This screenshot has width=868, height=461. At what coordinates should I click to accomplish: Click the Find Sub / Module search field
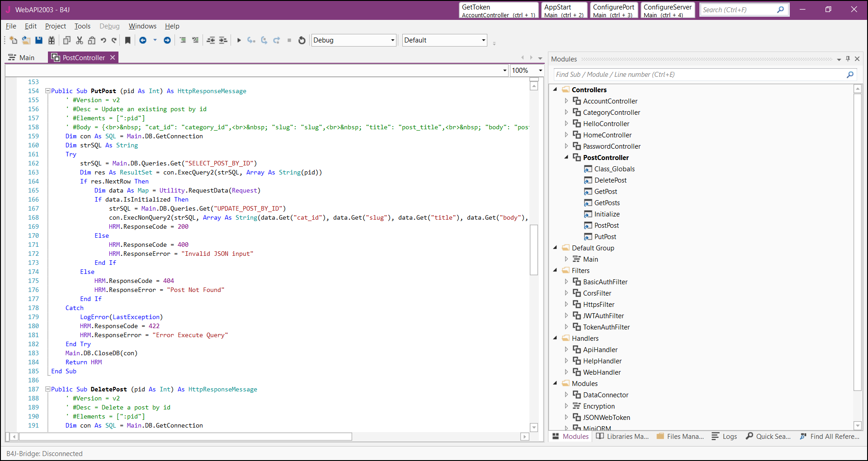point(700,75)
